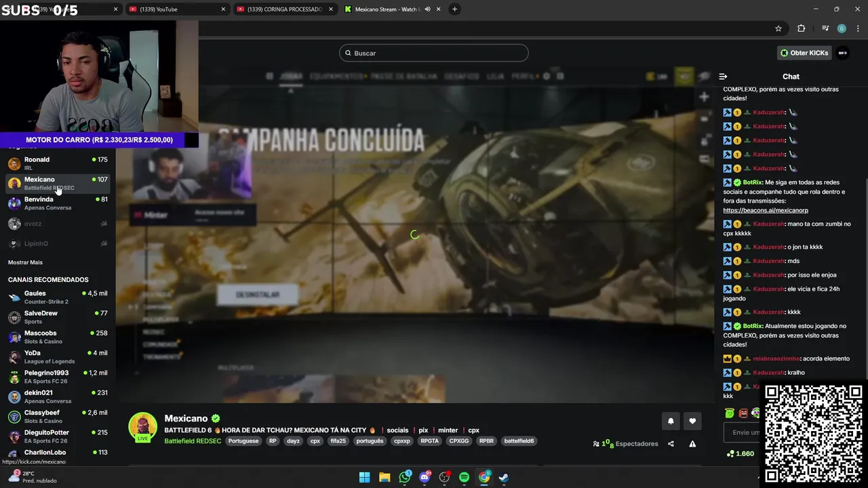Image resolution: width=868 pixels, height=488 pixels.
Task: Close the (1339) YouTube tab
Action: (x=223, y=9)
